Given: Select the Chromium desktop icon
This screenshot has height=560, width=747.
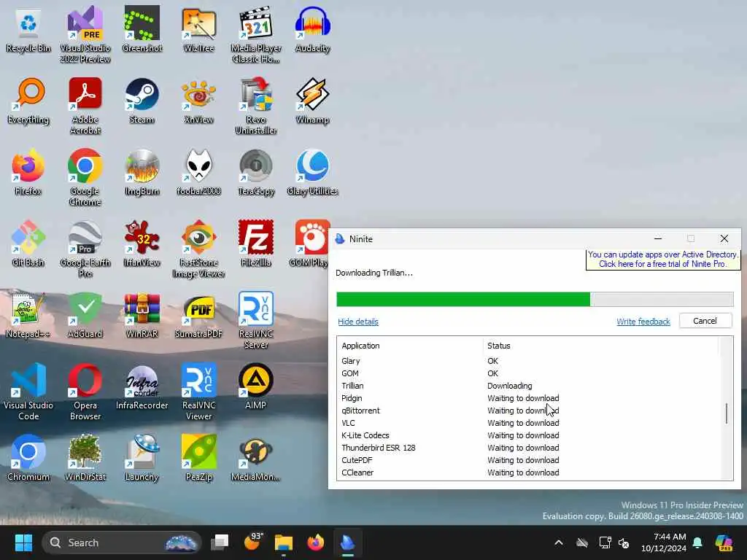Looking at the screenshot, I should (x=28, y=459).
